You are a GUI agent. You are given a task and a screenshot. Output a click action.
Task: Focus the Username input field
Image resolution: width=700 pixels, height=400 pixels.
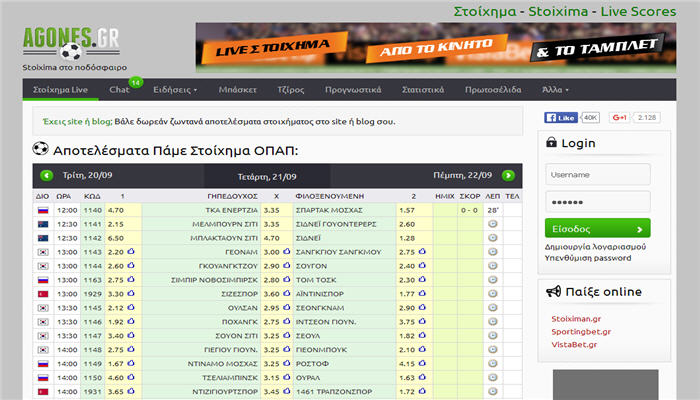click(597, 174)
